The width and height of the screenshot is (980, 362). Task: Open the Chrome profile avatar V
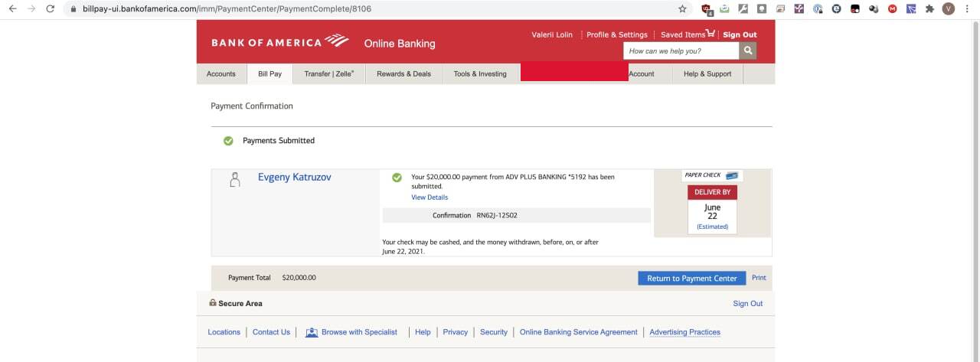[949, 9]
